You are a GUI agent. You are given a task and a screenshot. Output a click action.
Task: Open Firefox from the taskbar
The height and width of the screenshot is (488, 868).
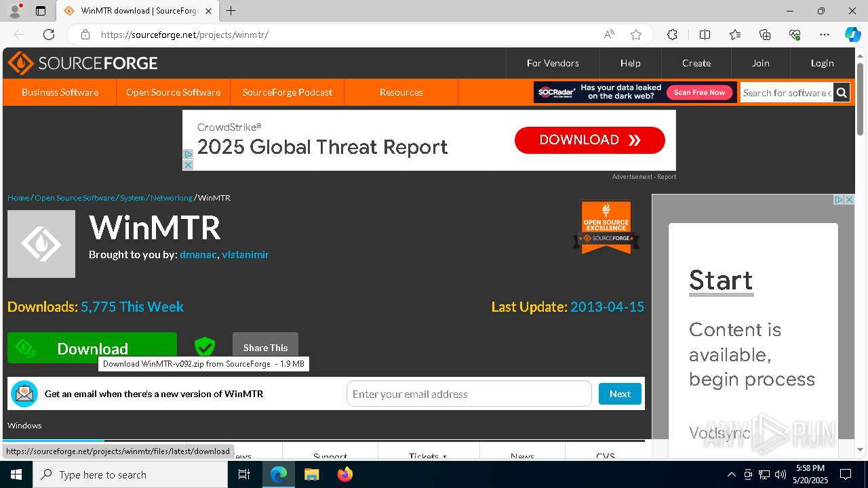[x=344, y=474]
